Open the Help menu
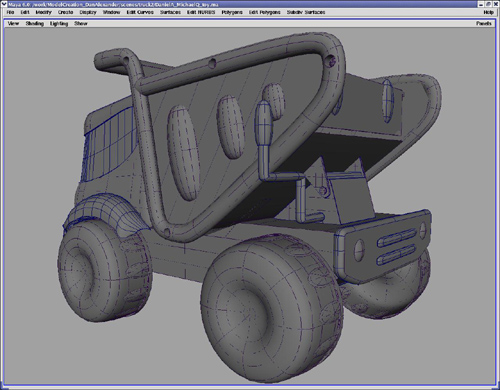This screenshot has width=500, height=390. tap(489, 12)
